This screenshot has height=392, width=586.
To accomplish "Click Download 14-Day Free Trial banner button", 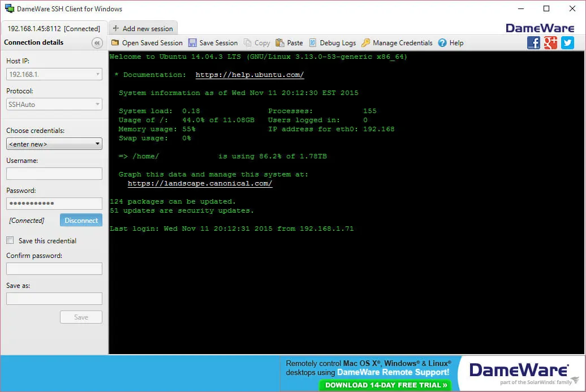I will point(385,385).
